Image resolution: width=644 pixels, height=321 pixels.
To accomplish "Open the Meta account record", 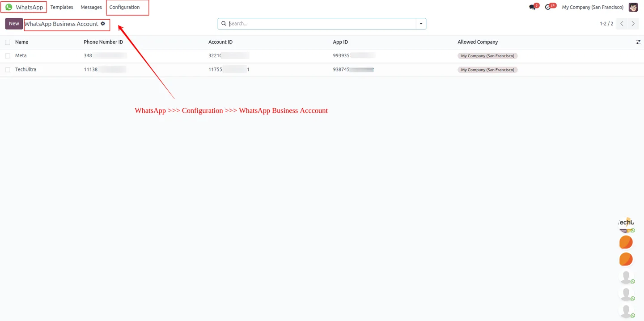I will (21, 56).
